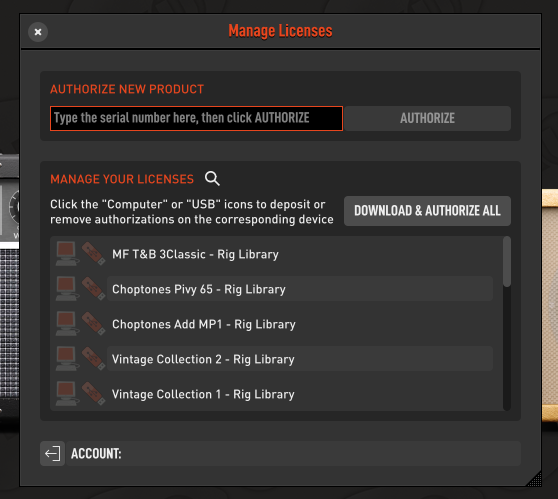Click USB icon for Choptones Add MP1
The width and height of the screenshot is (558, 499).
pos(93,324)
